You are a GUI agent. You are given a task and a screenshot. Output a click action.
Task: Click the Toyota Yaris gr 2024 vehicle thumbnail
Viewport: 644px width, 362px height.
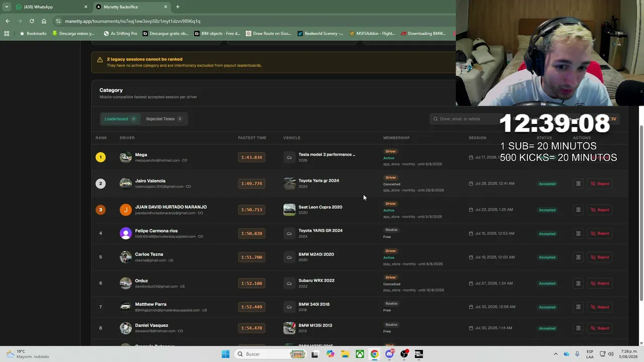(289, 184)
